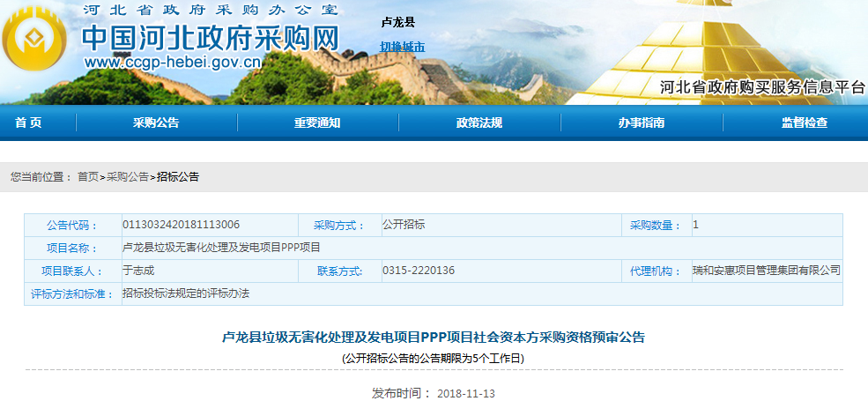The width and height of the screenshot is (868, 401).
Task: Click 采购公告 in the breadcrumb trail
Action: coord(128,177)
